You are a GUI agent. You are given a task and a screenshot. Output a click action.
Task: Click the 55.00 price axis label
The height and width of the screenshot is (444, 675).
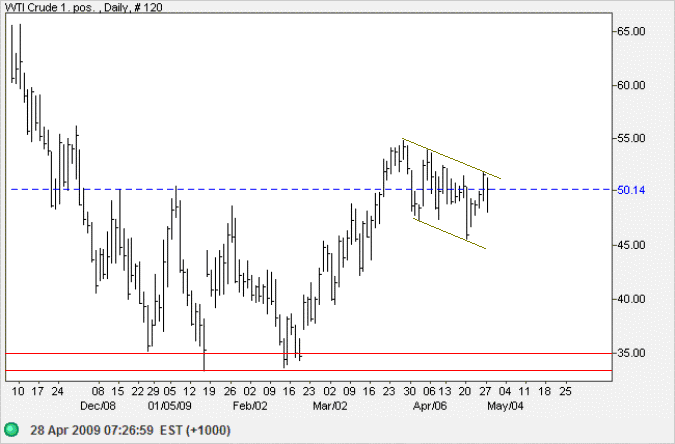click(631, 138)
